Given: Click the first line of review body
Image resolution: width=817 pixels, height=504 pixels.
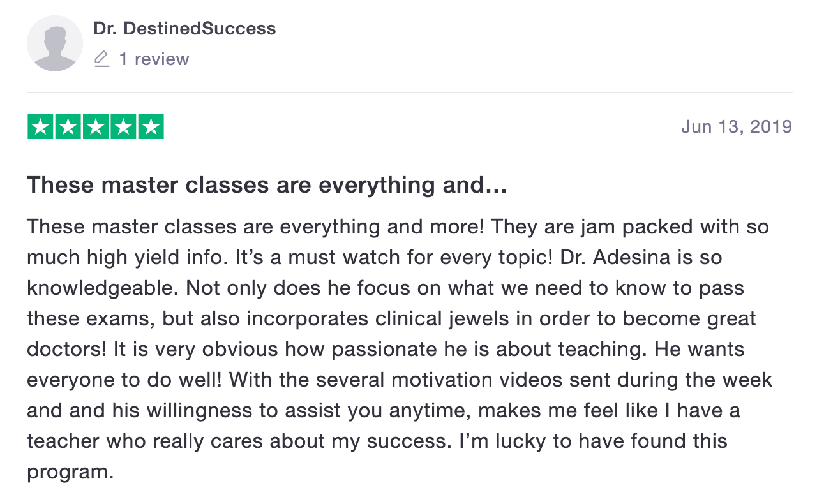Looking at the screenshot, I should [398, 226].
